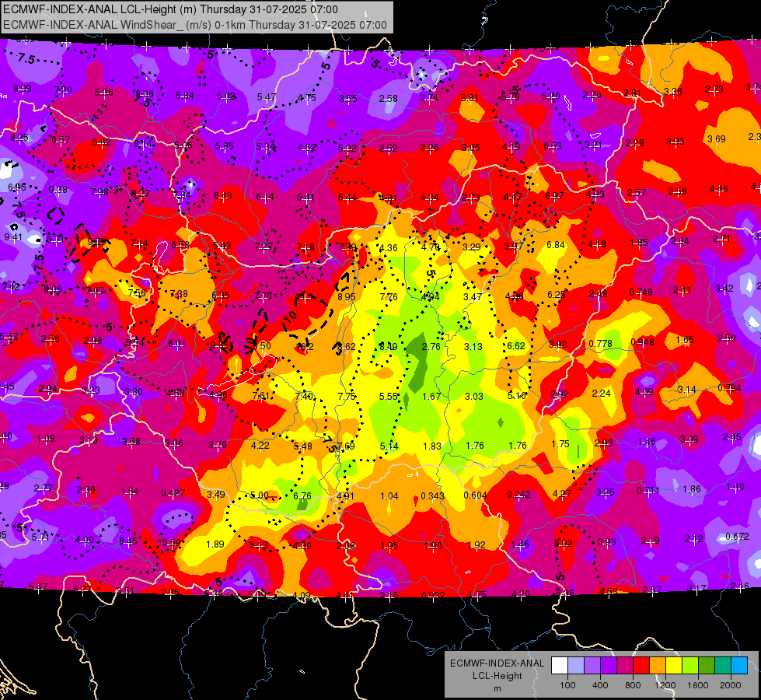Click the light lavender legend swatch
Screen dimensions: 761x700
(x=576, y=666)
